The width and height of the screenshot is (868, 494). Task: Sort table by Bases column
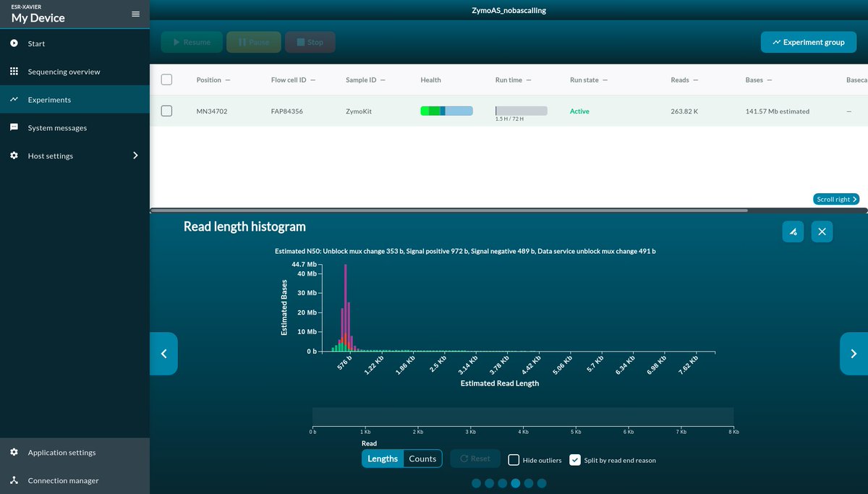point(759,80)
